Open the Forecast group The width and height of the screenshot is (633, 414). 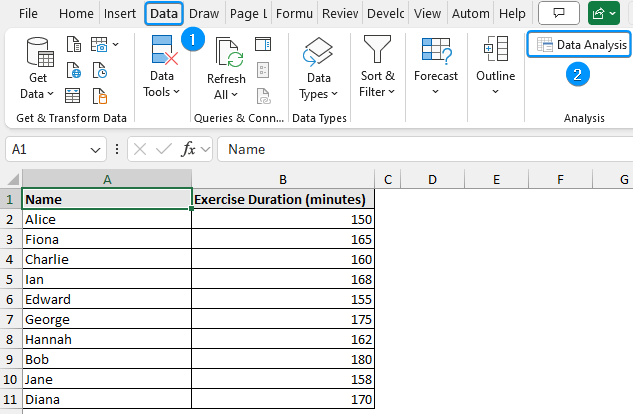click(436, 67)
